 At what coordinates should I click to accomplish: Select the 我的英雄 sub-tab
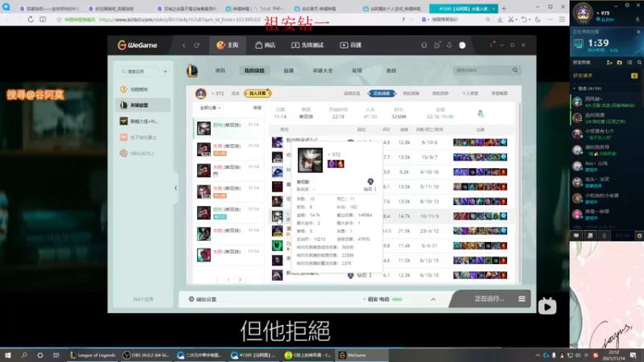pos(411,93)
